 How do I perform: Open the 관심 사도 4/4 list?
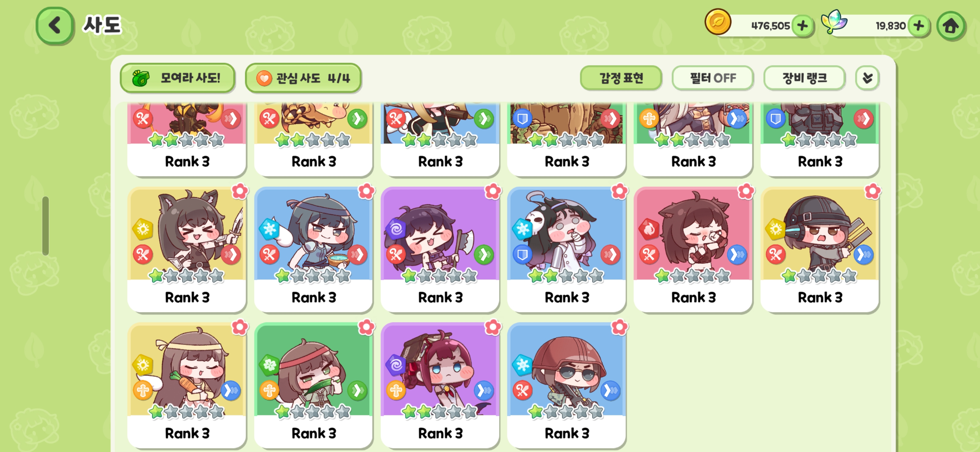pyautogui.click(x=303, y=78)
